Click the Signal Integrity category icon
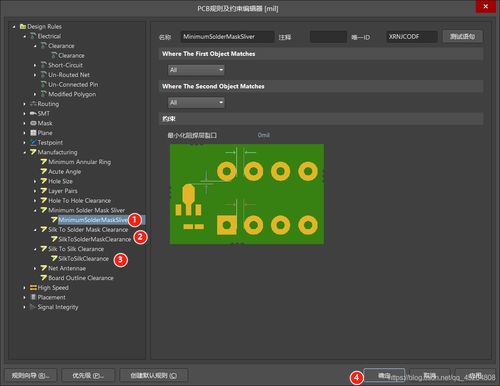The width and height of the screenshot is (500, 386). (33, 307)
